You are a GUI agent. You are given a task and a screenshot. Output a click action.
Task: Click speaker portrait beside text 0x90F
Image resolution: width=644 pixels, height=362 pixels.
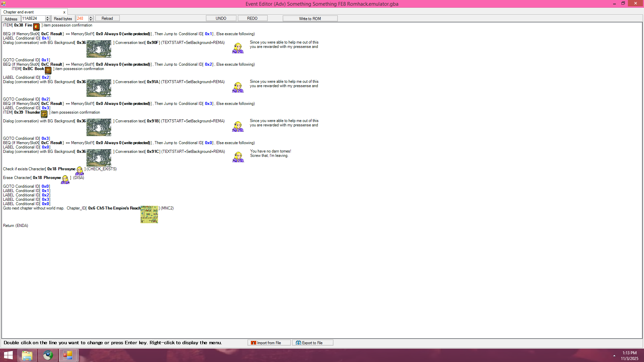pos(238,48)
